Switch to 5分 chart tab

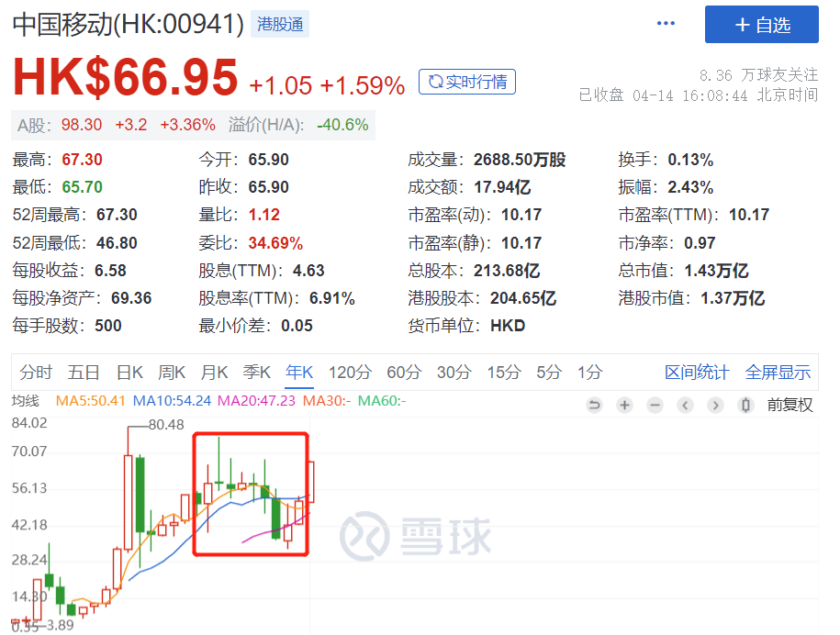[x=549, y=373]
